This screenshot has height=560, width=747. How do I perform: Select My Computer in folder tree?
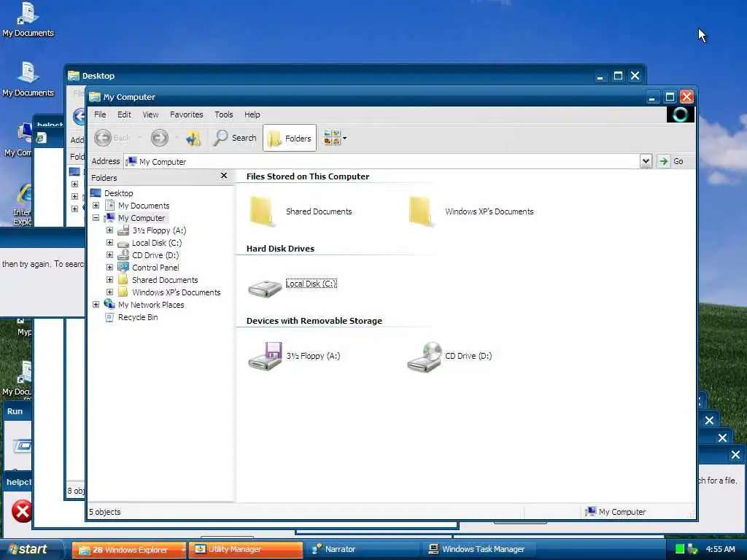pyautogui.click(x=142, y=218)
